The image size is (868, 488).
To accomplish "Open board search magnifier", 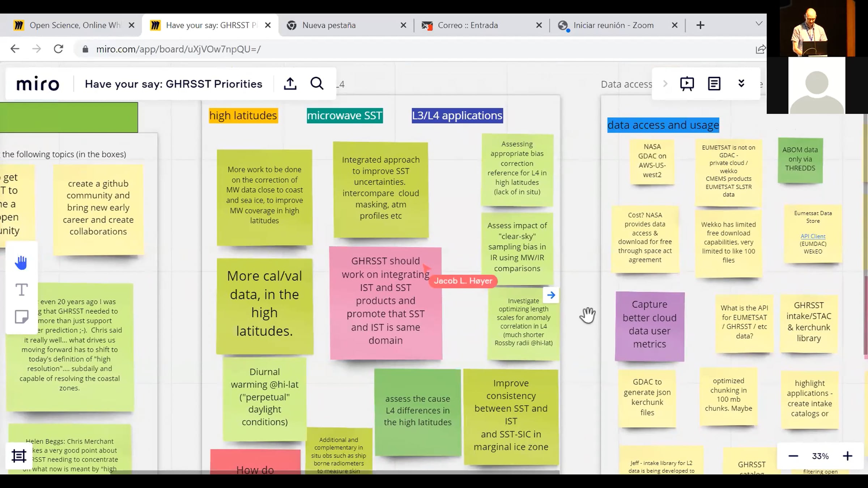I will pyautogui.click(x=317, y=84).
